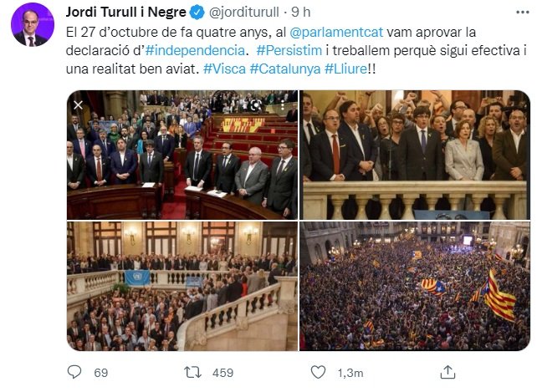The height and width of the screenshot is (392, 542).
Task: Retweet using the arrows icon
Action: pyautogui.click(x=192, y=372)
